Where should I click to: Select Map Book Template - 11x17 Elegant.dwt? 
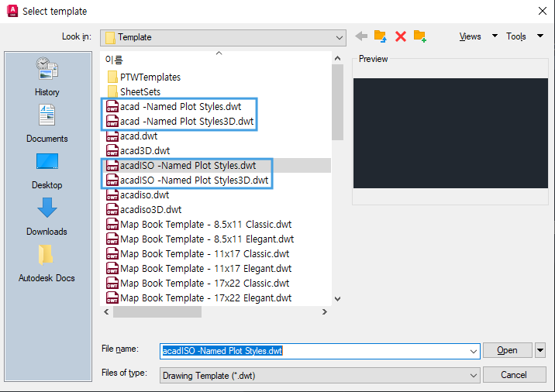click(199, 269)
